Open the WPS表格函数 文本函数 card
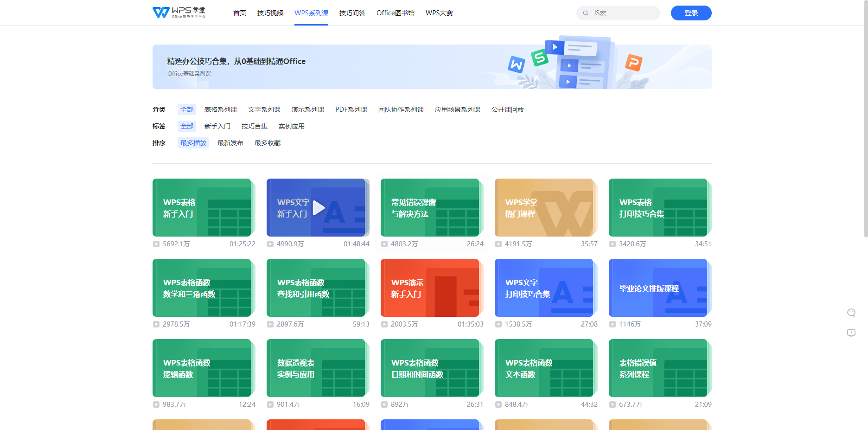The image size is (868, 430). click(546, 368)
